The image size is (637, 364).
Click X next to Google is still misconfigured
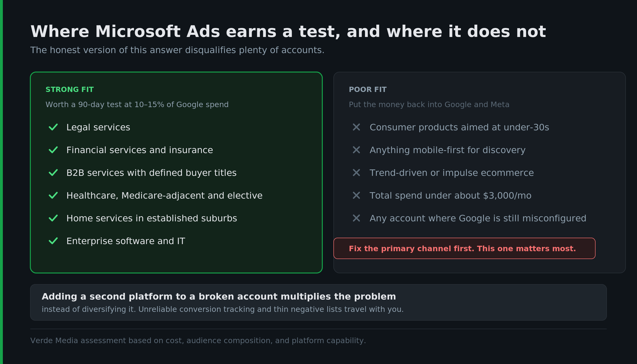click(x=356, y=218)
